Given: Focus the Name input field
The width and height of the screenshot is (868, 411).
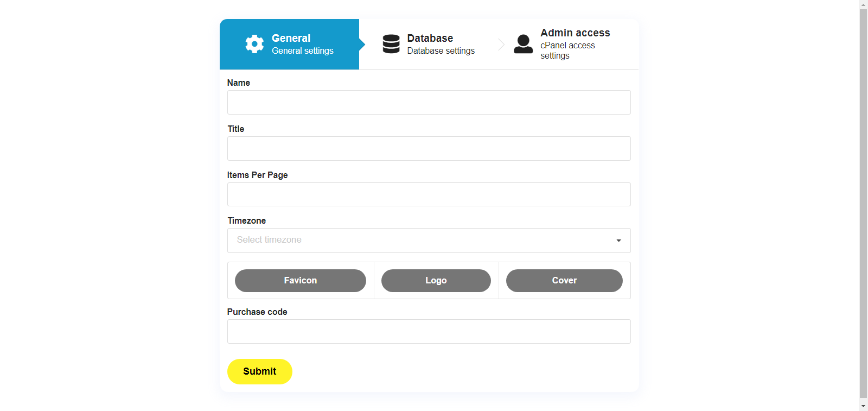Looking at the screenshot, I should (x=429, y=103).
